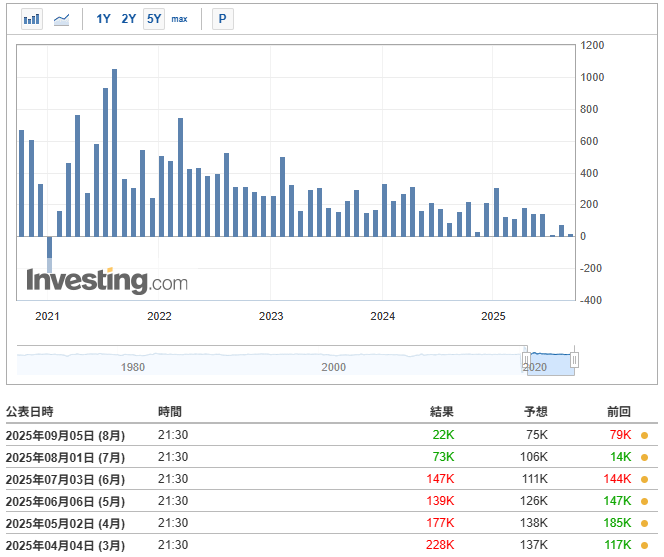Select the max time range
The width and height of the screenshot is (664, 557).
pyautogui.click(x=180, y=19)
